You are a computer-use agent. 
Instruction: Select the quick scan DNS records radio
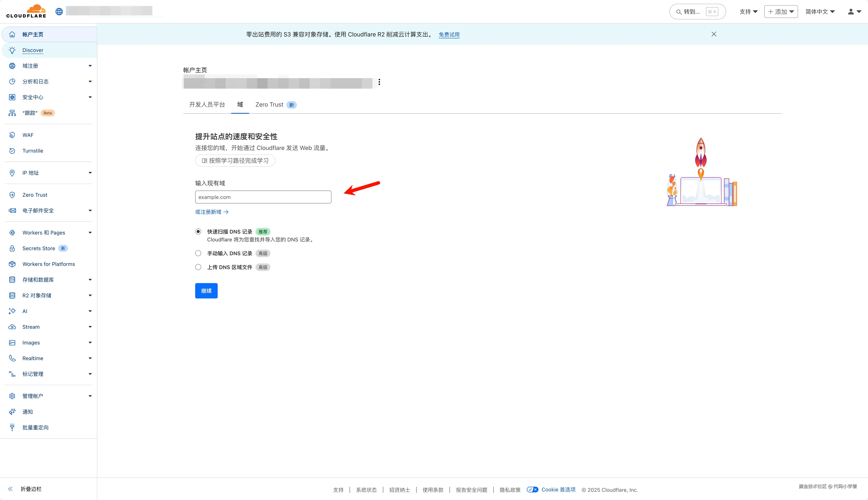[x=198, y=232]
